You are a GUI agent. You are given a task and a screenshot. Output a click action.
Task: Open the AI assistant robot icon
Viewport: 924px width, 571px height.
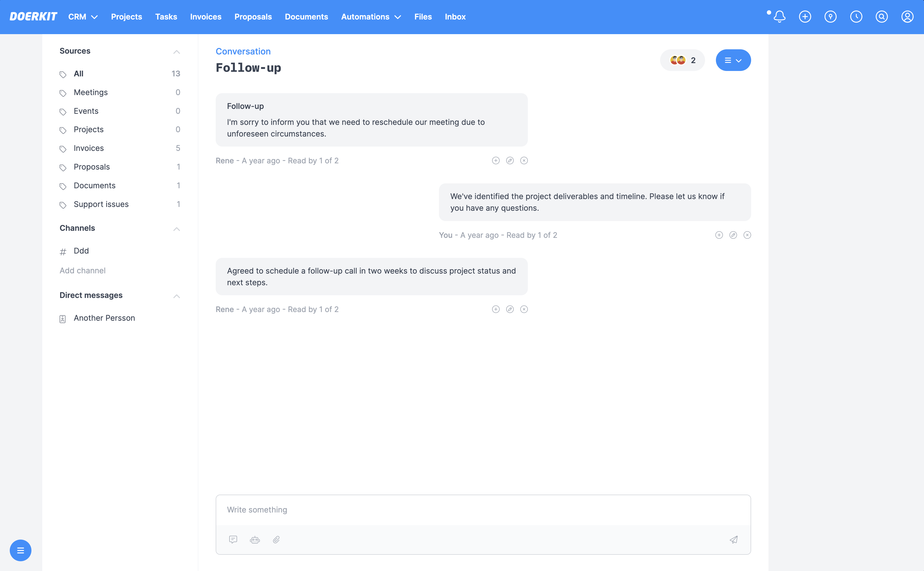pos(255,540)
